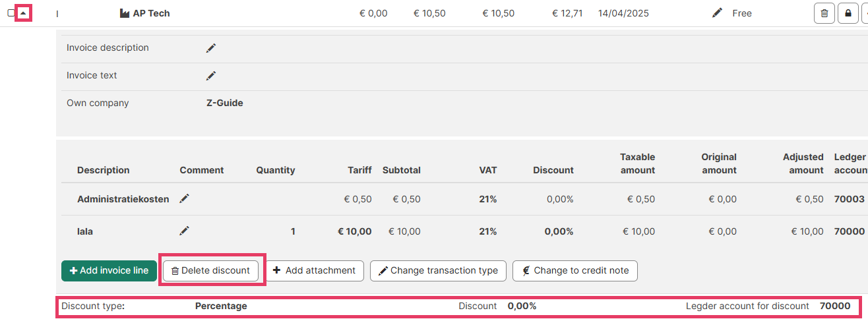Click Delete discount button
This screenshot has height=321, width=868.
coord(210,271)
